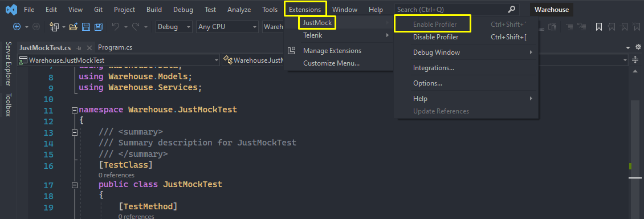Save the current file via toolbar
Image resolution: width=644 pixels, height=219 pixels.
(86, 27)
